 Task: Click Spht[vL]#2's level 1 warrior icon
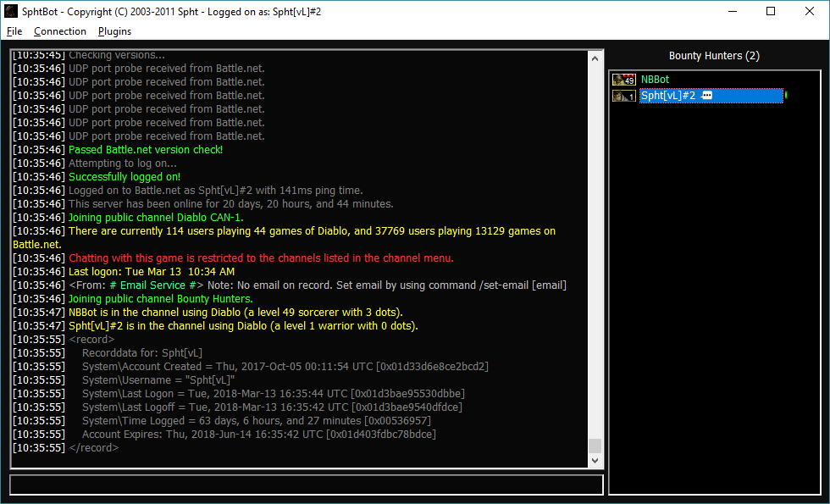624,96
